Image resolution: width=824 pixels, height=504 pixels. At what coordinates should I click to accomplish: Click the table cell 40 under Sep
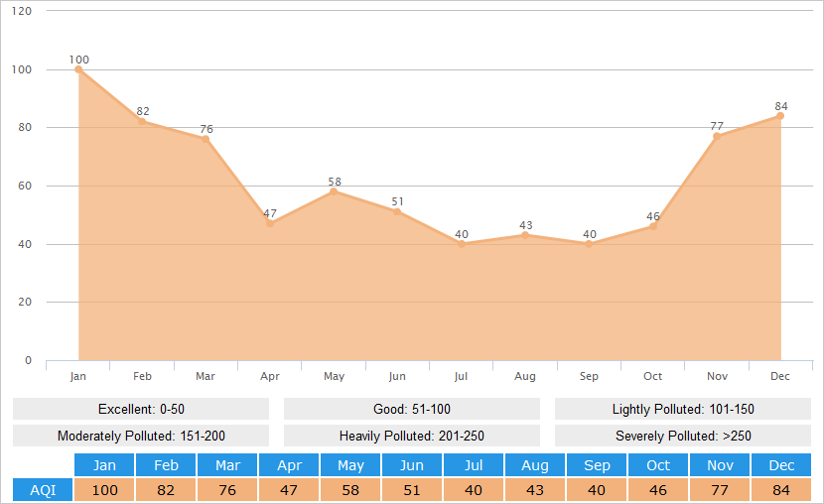click(597, 490)
